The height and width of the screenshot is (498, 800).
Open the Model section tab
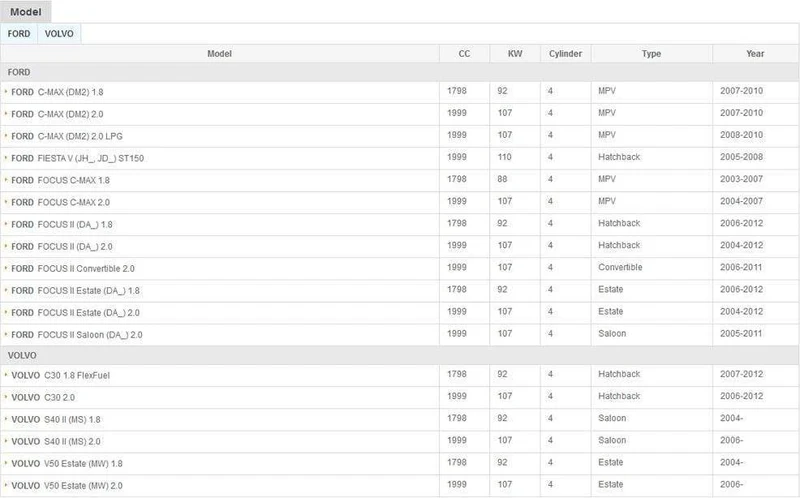[x=26, y=12]
